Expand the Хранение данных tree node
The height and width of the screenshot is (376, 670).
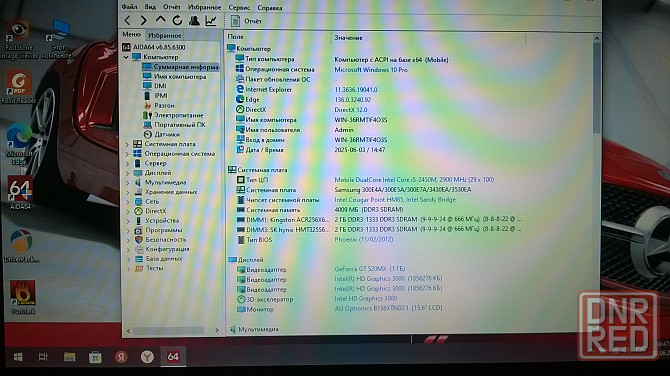[x=127, y=192]
